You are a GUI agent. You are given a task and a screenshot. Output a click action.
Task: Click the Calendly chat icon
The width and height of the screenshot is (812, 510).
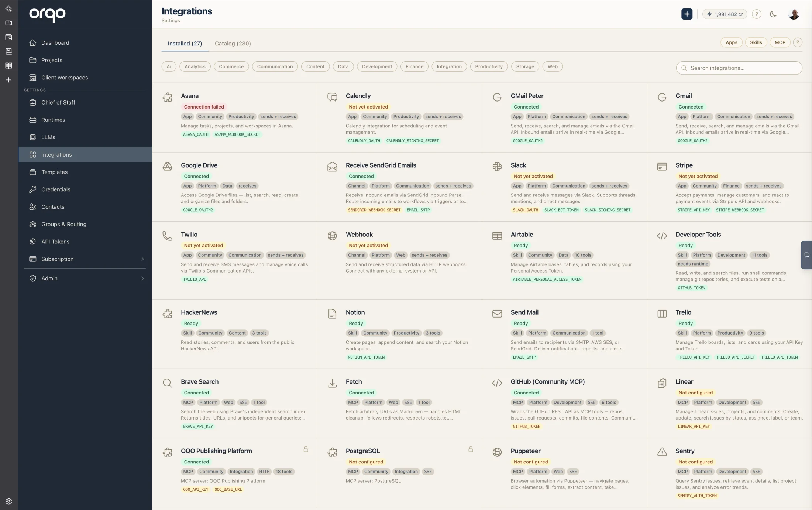[x=332, y=97]
